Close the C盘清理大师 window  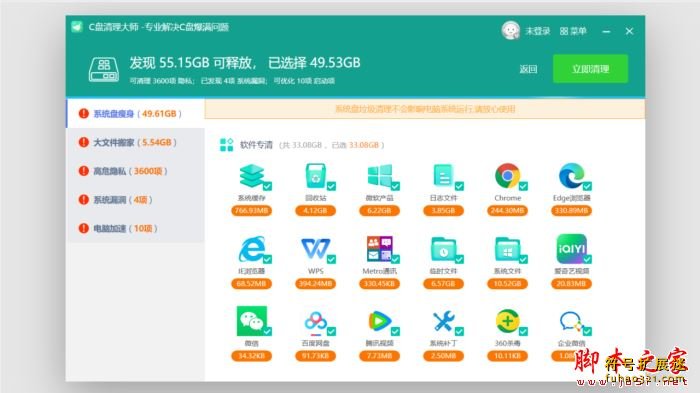pyautogui.click(x=629, y=31)
